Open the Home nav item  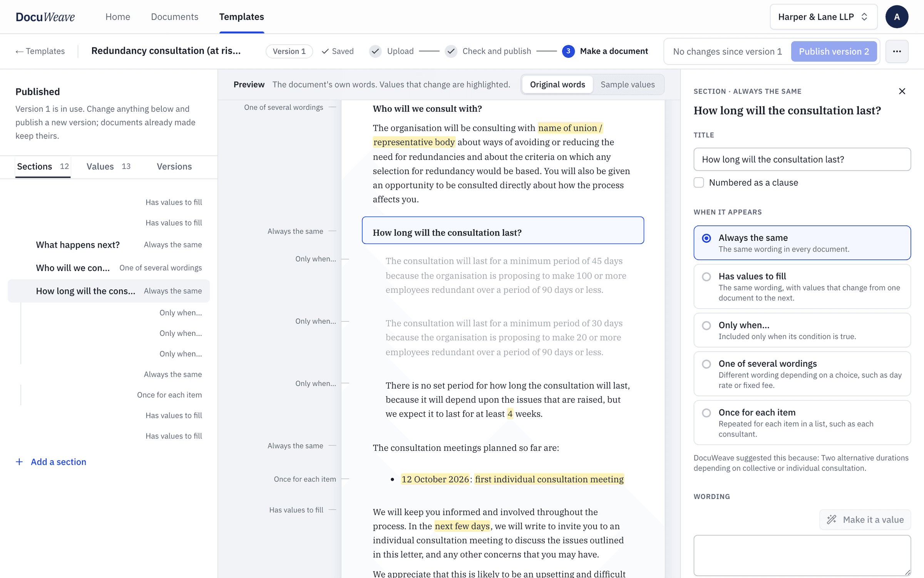(118, 17)
